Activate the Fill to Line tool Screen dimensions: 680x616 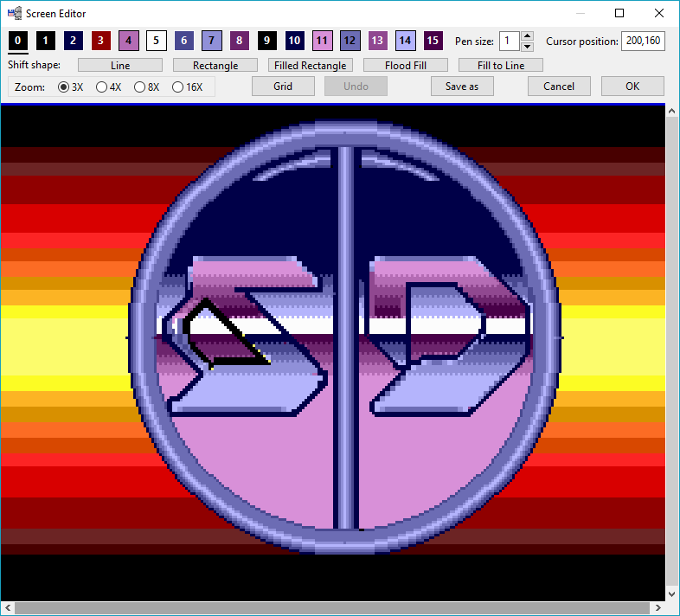[x=501, y=65]
